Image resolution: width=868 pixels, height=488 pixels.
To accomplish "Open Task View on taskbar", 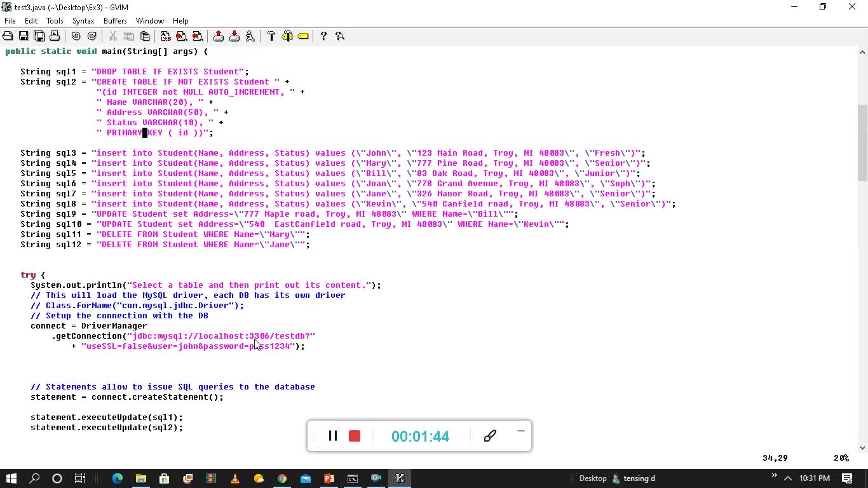I will 80,478.
